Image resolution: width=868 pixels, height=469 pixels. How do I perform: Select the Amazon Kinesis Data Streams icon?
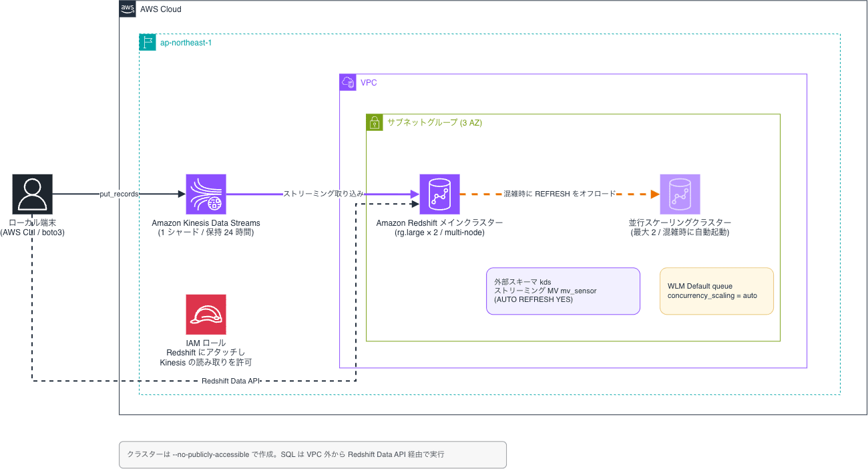click(x=206, y=194)
